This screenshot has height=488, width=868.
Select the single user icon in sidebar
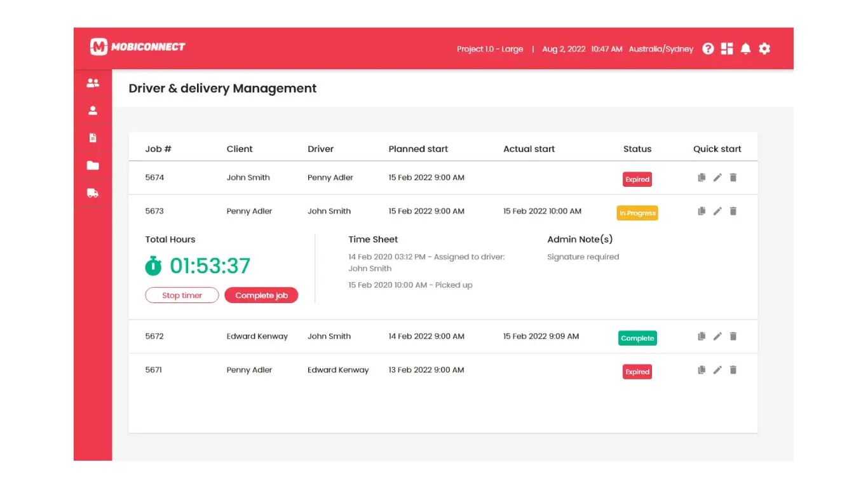(x=93, y=110)
